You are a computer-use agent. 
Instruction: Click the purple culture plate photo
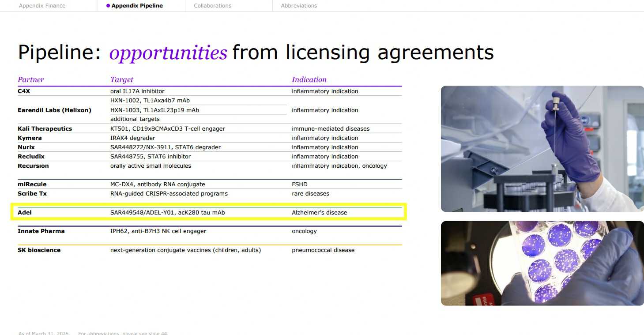coord(542,263)
